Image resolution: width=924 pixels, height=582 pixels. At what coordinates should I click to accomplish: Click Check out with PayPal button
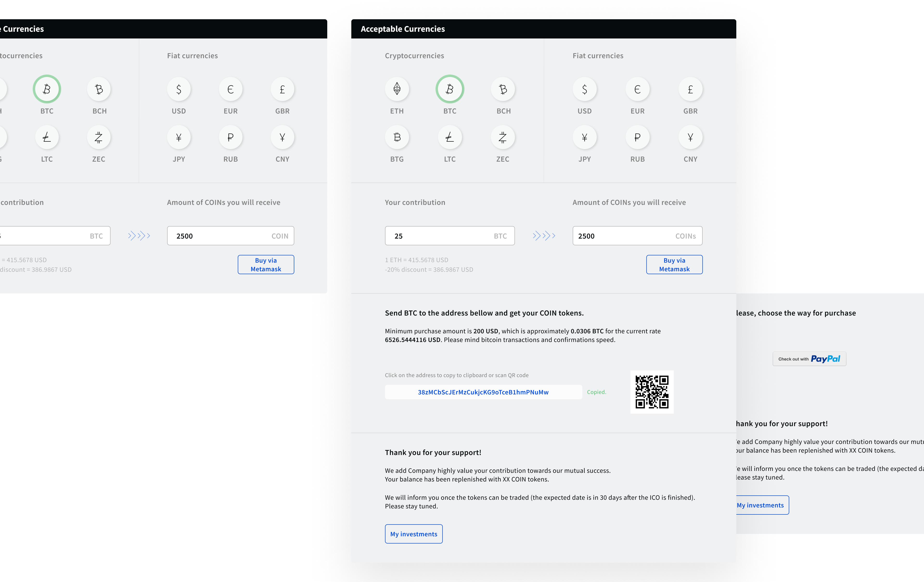click(809, 359)
